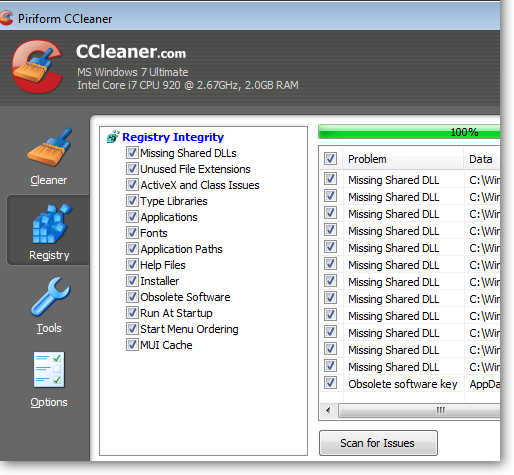Click the 100% green progress bar
Image resolution: width=514 pixels, height=475 pixels.
click(x=409, y=132)
